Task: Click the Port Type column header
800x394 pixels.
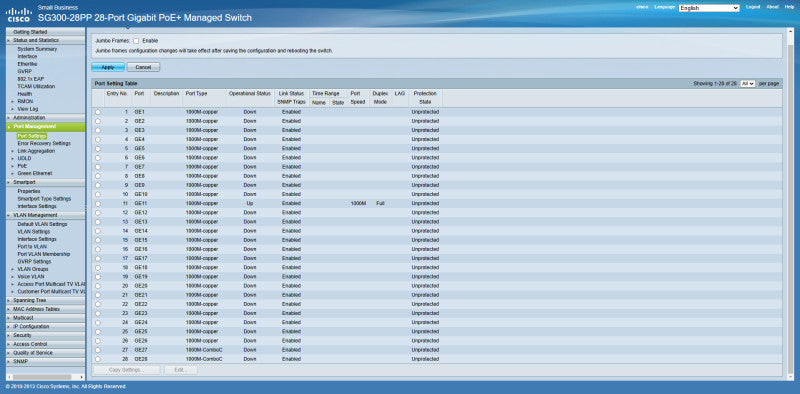Action: click(196, 94)
